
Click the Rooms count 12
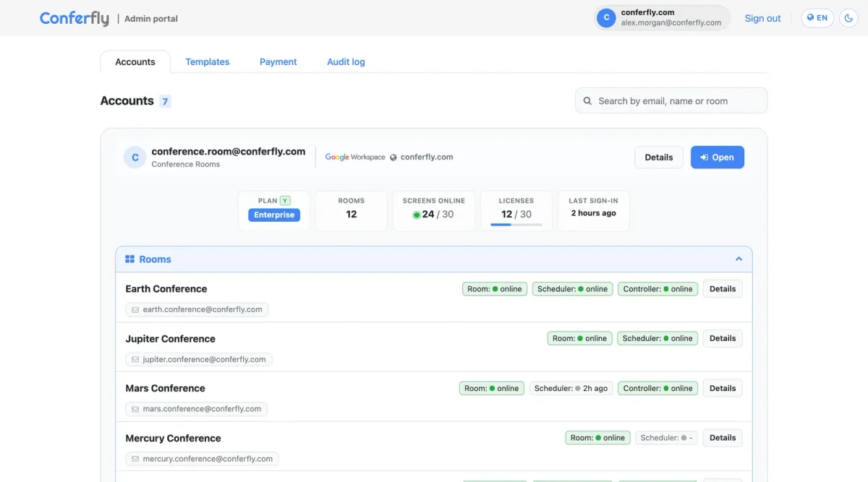[352, 214]
